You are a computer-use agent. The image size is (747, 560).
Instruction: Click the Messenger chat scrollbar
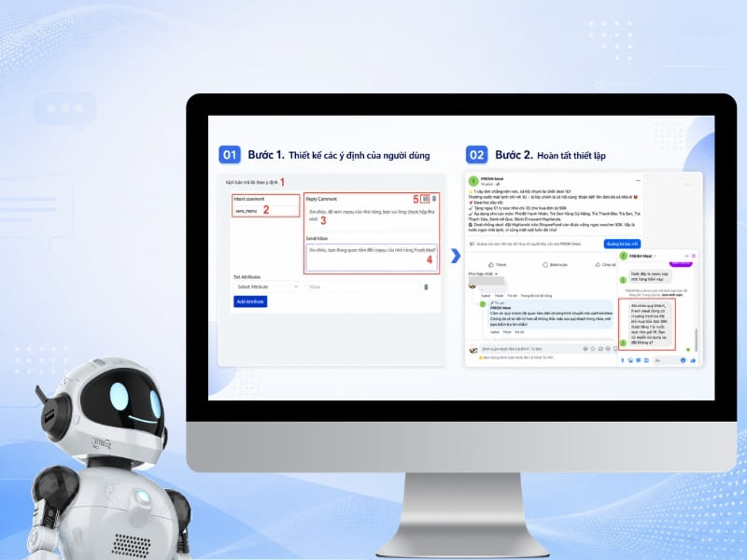click(x=696, y=339)
